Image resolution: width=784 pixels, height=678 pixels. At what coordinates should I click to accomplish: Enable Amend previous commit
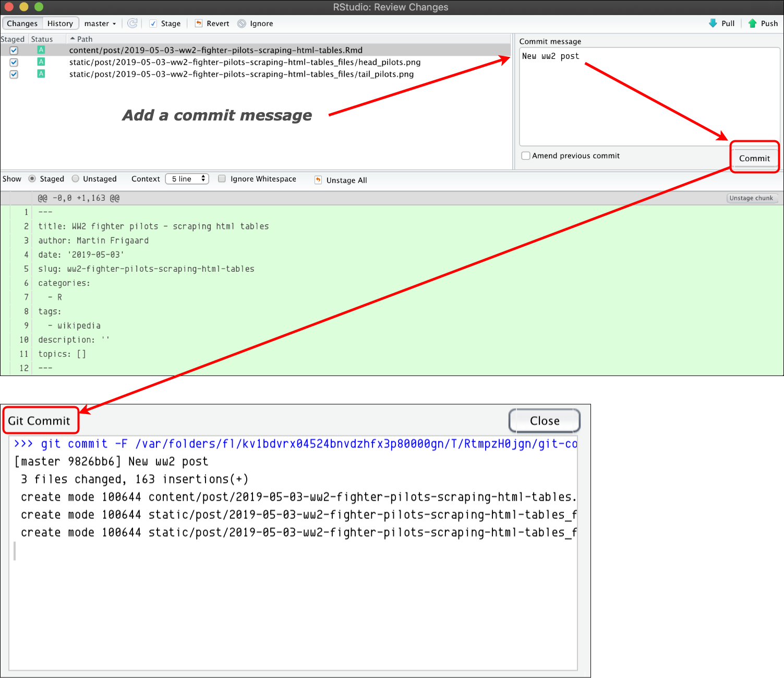[526, 155]
